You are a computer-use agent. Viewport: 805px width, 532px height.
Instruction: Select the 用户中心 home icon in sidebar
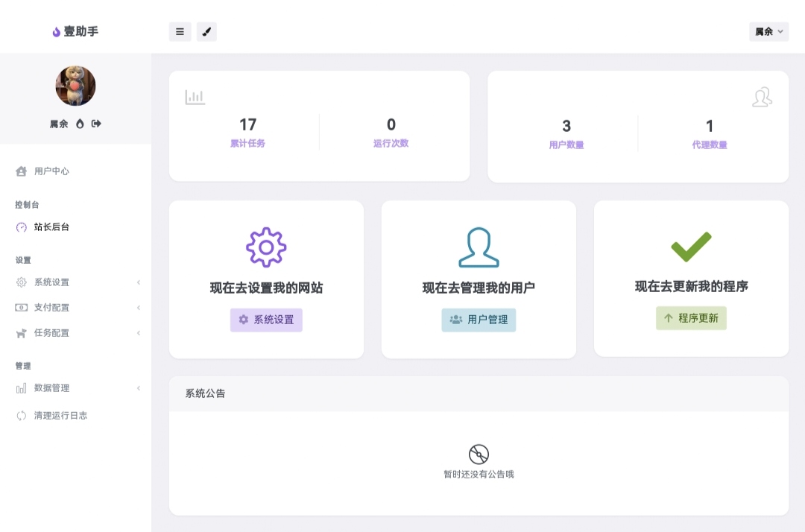coord(22,171)
